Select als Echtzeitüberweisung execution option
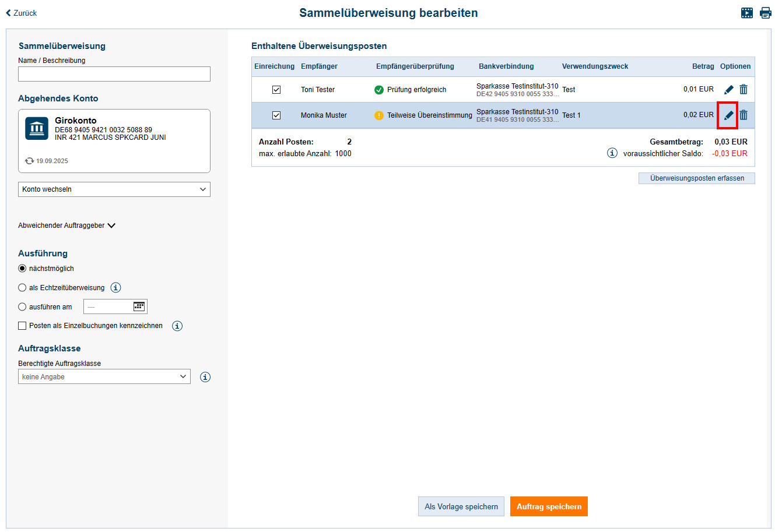 point(22,287)
